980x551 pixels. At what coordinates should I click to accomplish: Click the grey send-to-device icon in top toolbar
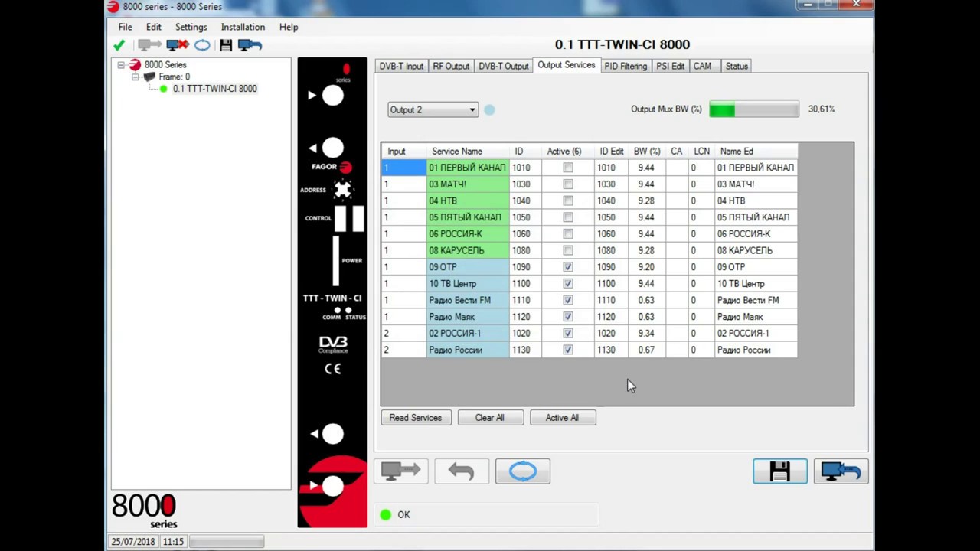(149, 45)
